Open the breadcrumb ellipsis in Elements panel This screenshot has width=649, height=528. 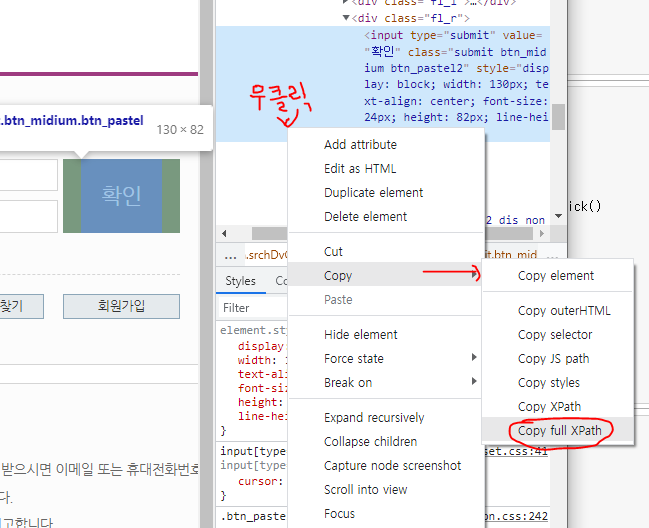[230, 256]
